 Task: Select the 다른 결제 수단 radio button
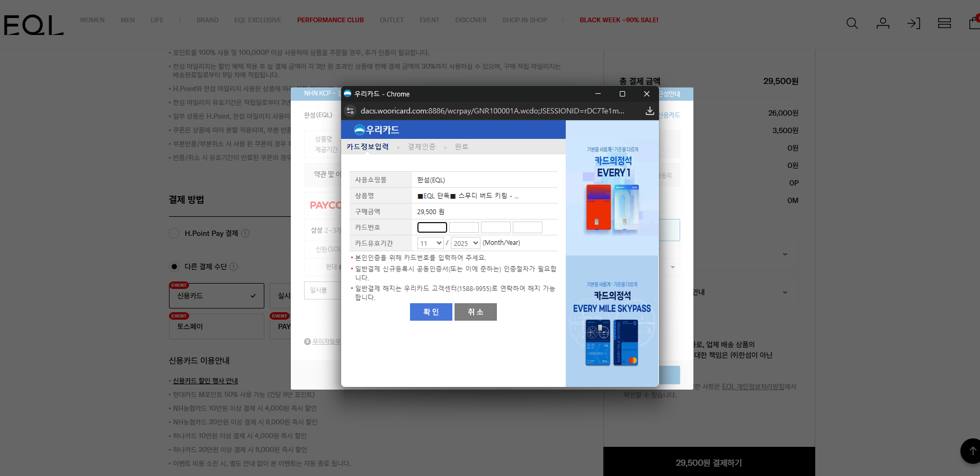(x=174, y=267)
